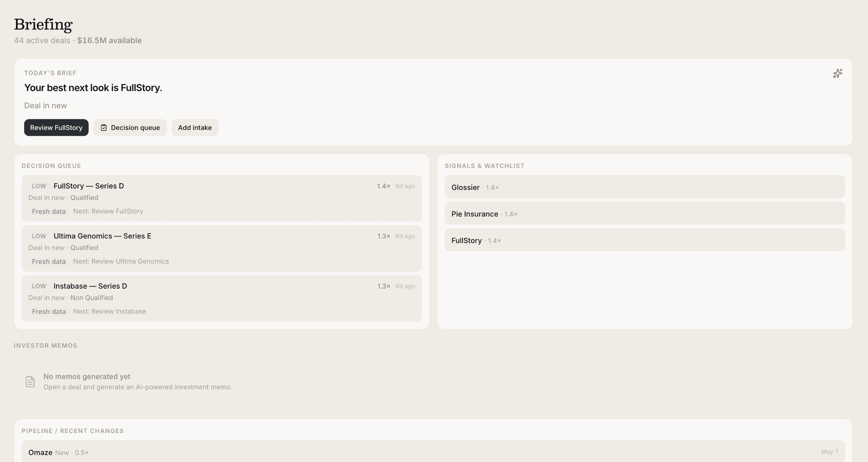Click "Deal in new · Qualified" under FullStory — Series D

click(x=63, y=198)
